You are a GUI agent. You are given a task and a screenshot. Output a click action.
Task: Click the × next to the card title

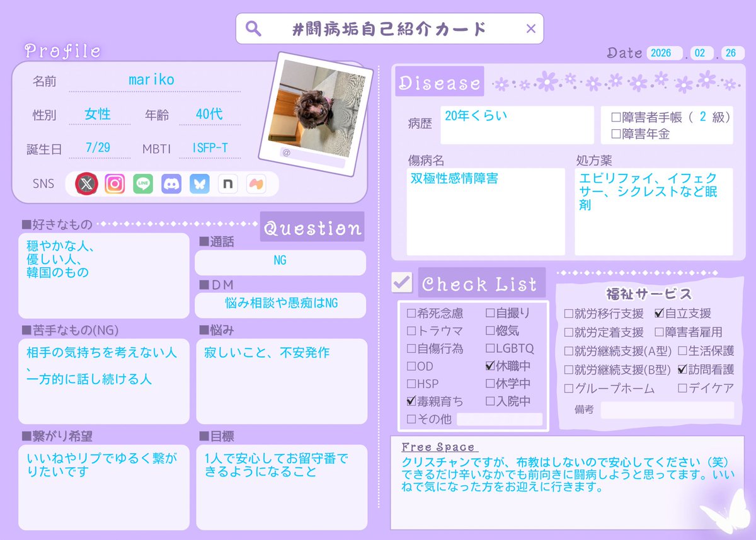coord(531,28)
